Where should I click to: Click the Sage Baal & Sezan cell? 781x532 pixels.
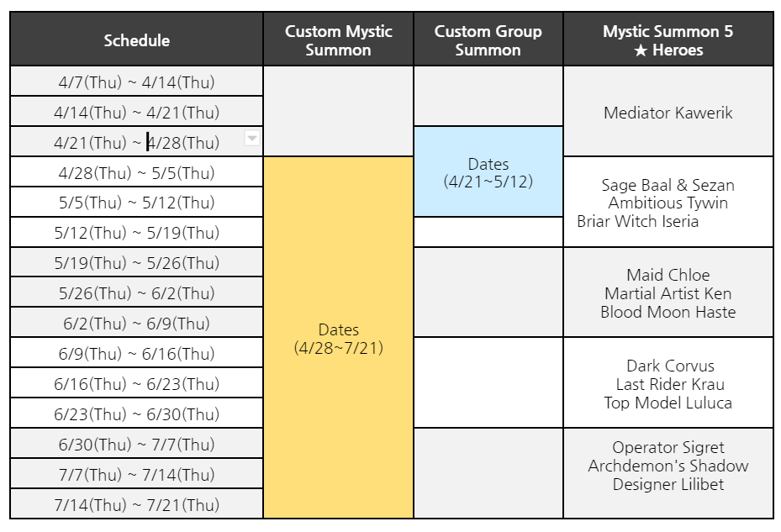click(668, 203)
